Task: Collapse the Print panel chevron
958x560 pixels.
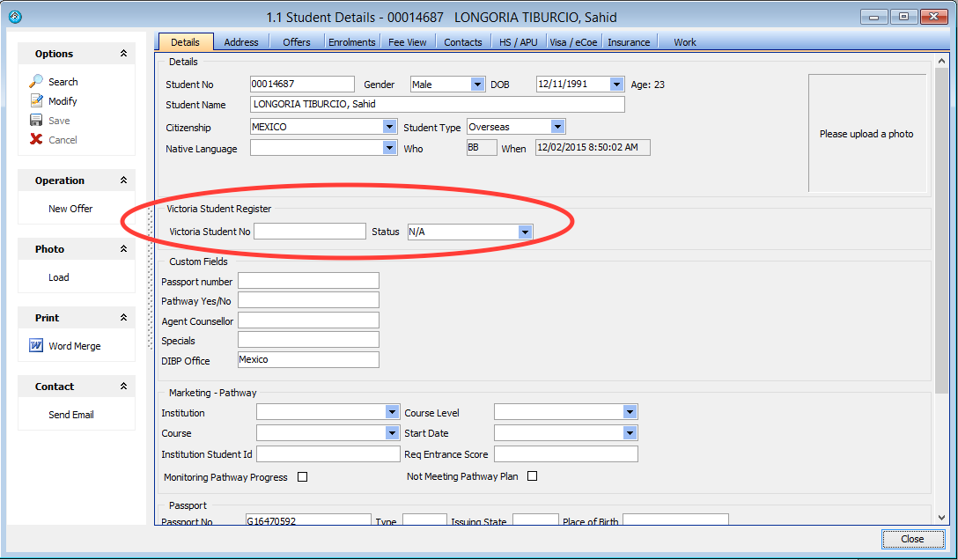Action: pyautogui.click(x=124, y=318)
